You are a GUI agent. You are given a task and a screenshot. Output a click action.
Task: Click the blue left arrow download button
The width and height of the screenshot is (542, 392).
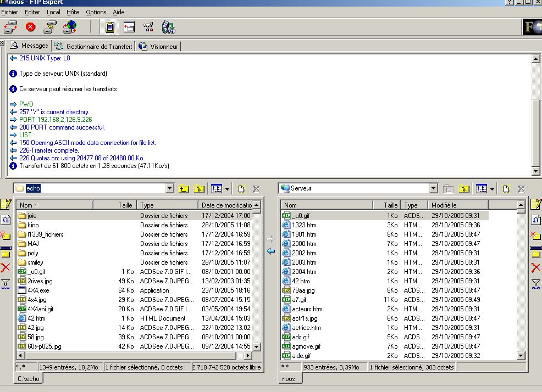[270, 251]
